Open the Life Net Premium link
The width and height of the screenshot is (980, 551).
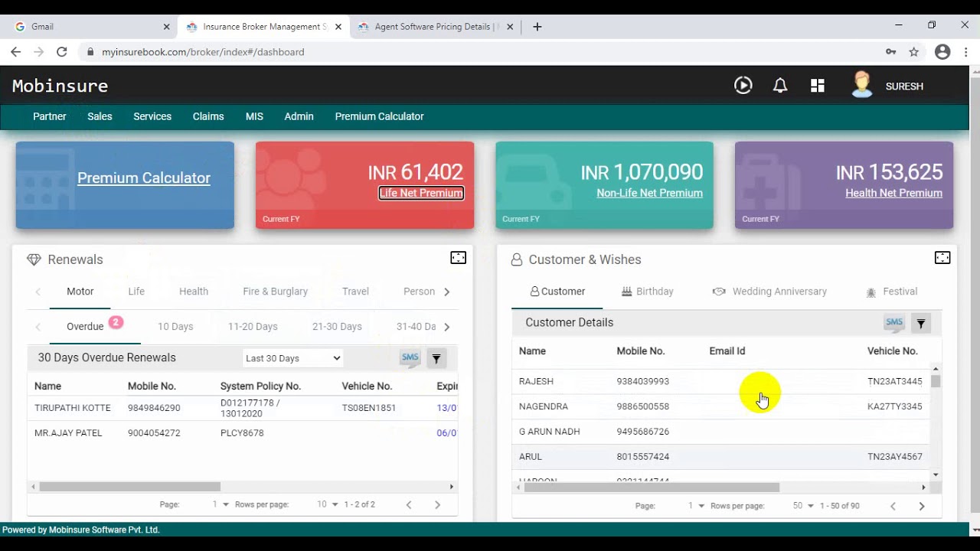tap(421, 193)
